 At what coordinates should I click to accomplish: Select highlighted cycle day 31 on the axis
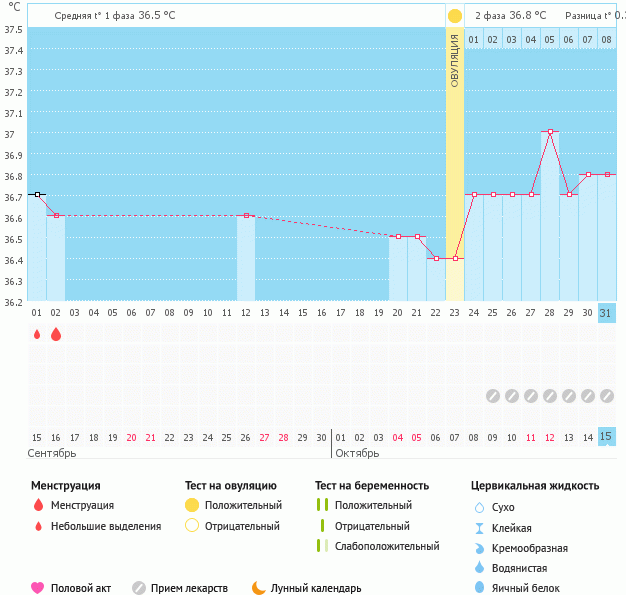606,313
